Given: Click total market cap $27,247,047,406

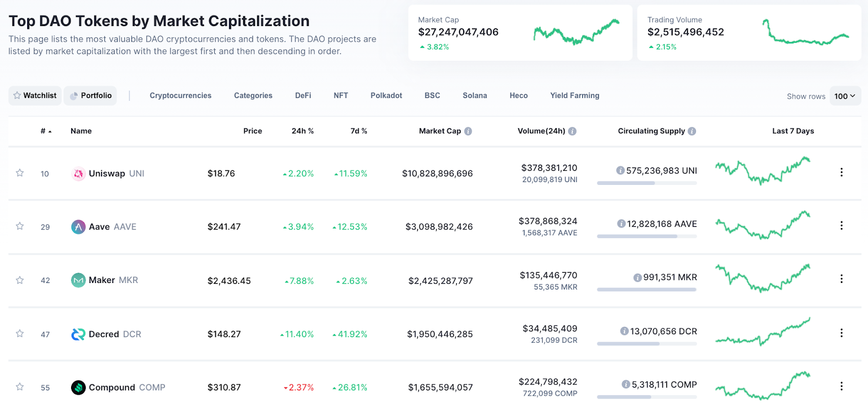Looking at the screenshot, I should (458, 32).
